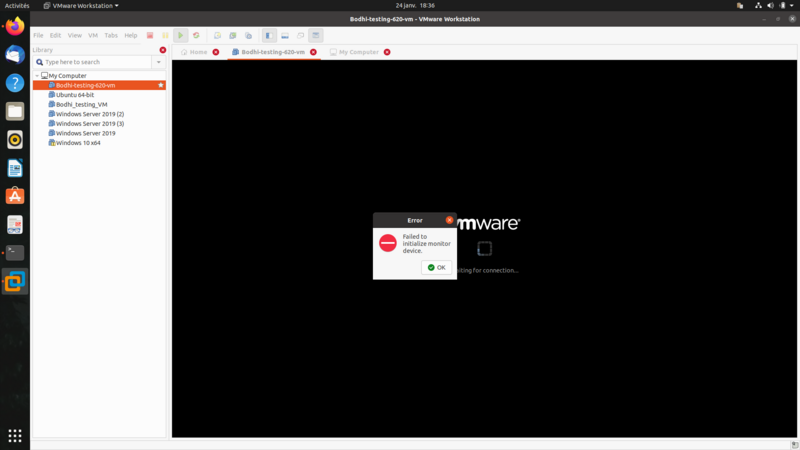Open the Activités overview

(x=17, y=6)
